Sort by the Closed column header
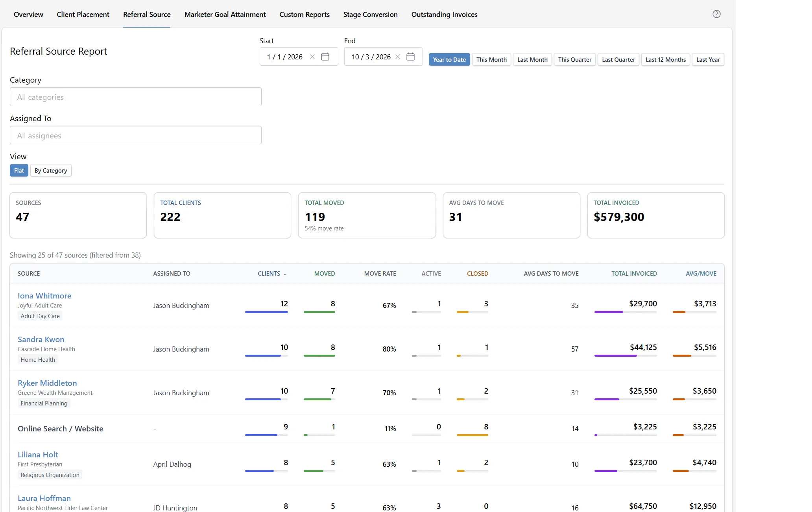Image resolution: width=812 pixels, height=512 pixels. 478,273
